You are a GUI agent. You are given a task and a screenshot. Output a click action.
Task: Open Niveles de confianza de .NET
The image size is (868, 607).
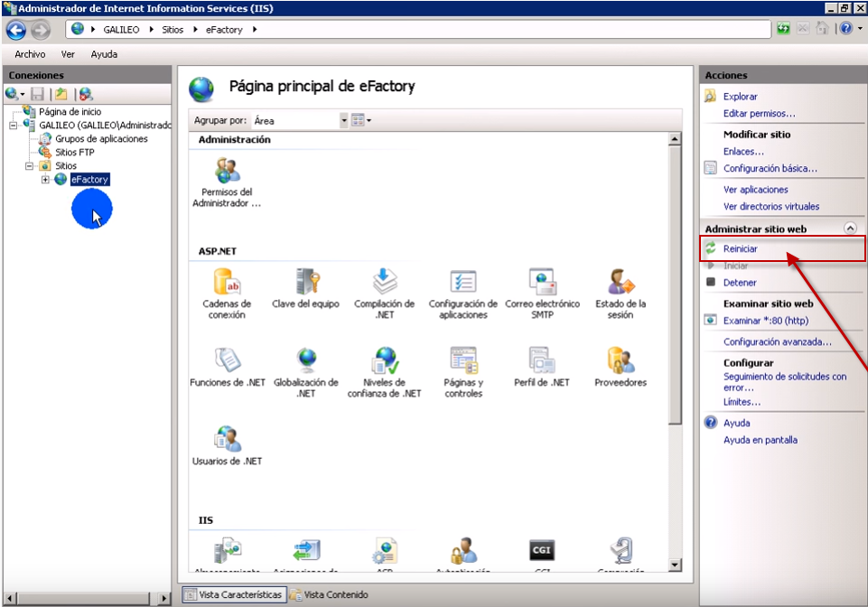click(x=384, y=372)
